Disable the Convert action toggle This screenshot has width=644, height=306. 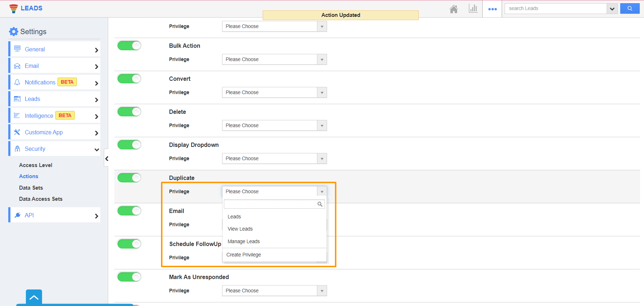[x=129, y=79]
